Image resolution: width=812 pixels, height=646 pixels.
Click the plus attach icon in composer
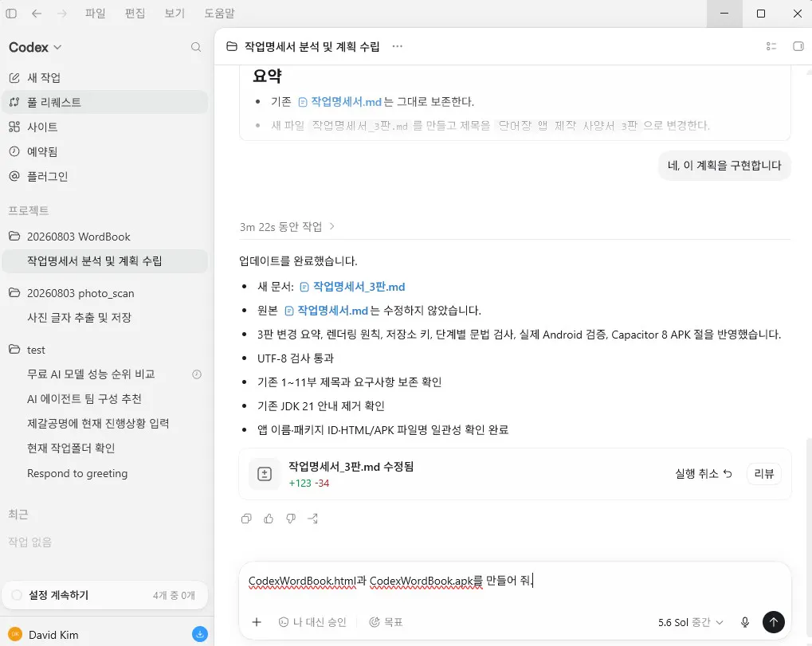click(x=257, y=622)
